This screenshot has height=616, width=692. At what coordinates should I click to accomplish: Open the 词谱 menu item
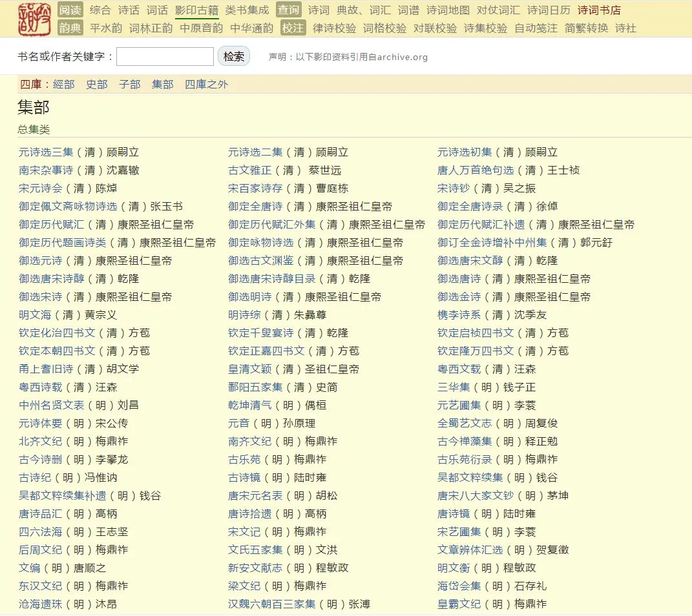(408, 10)
